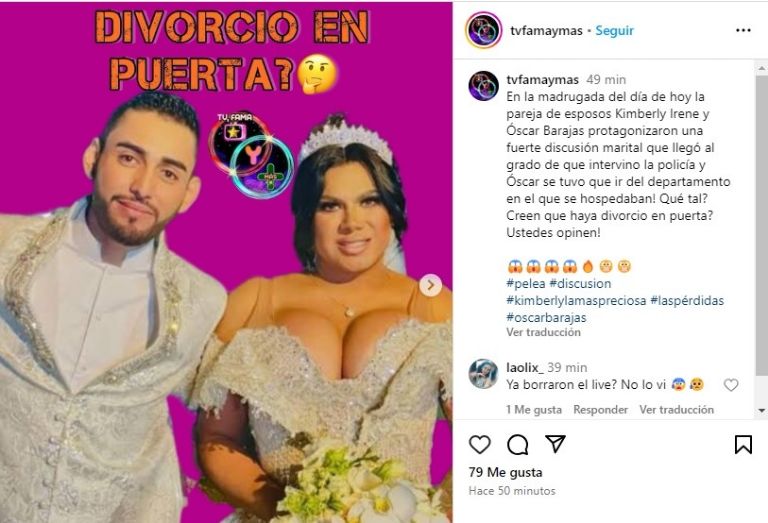Click Ver traducción under the caption
The image size is (768, 523).
click(x=543, y=332)
